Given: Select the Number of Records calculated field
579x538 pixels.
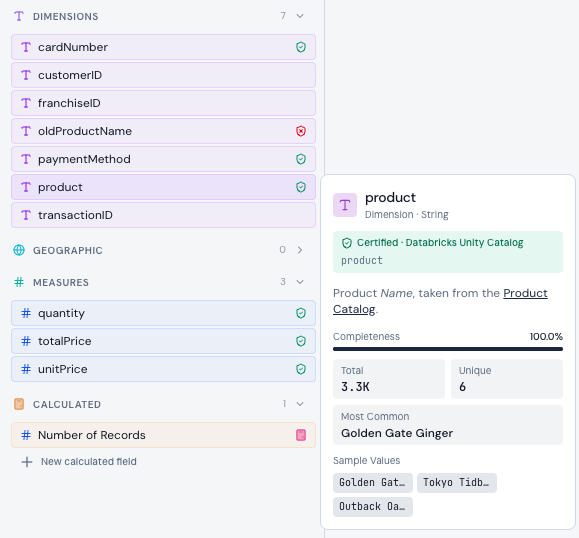Looking at the screenshot, I should 163,435.
